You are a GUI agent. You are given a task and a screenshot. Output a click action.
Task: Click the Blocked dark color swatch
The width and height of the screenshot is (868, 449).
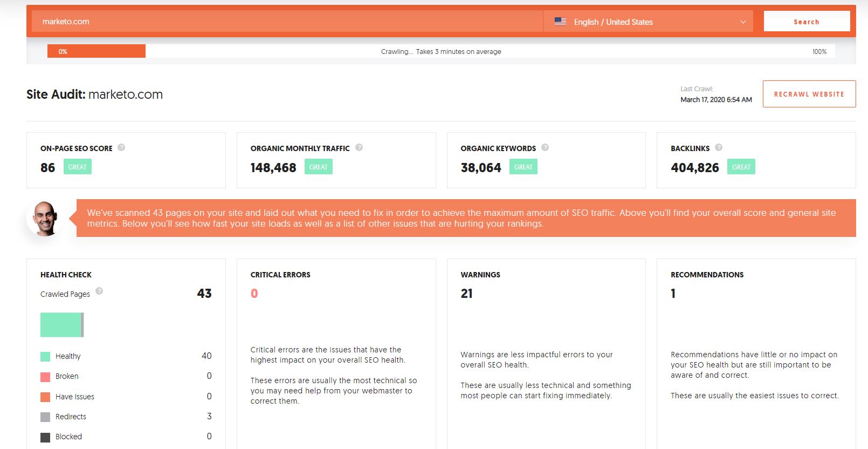(x=45, y=437)
